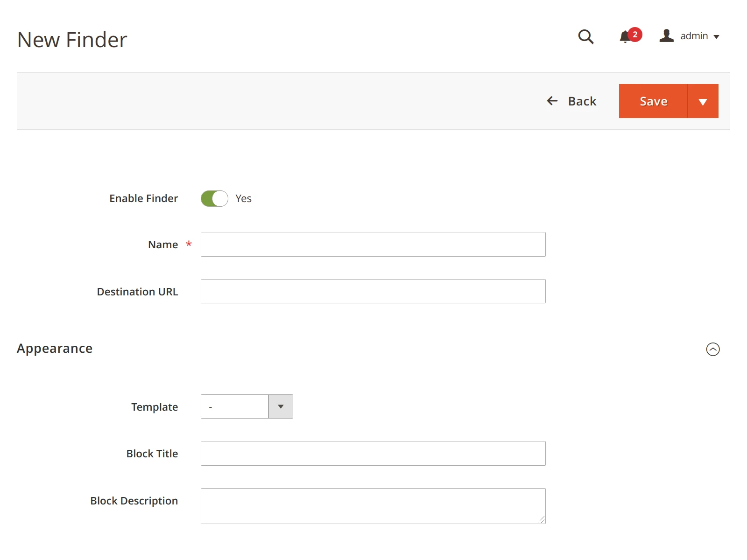Expand the Save button split menu
The height and width of the screenshot is (560, 747).
coord(702,101)
